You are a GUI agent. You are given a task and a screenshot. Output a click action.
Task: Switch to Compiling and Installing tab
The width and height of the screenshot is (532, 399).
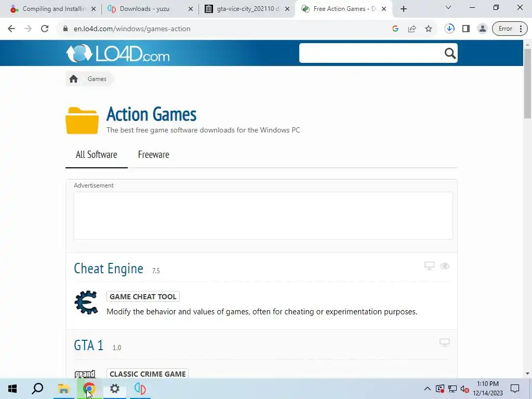click(x=54, y=9)
